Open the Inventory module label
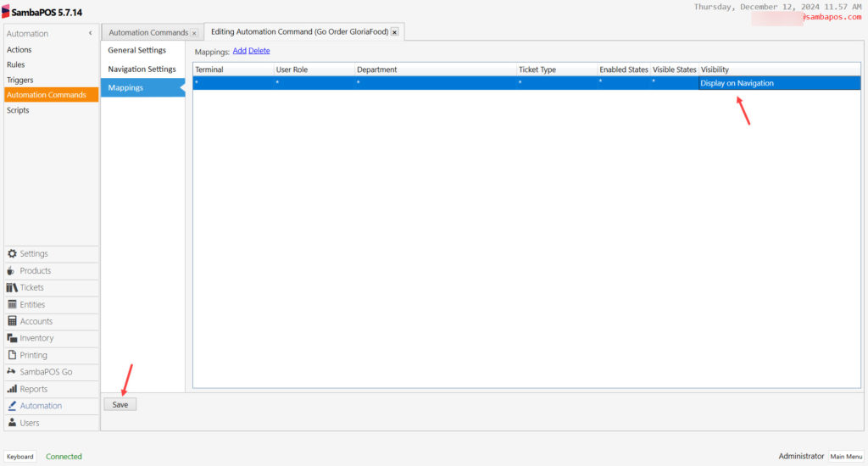 click(x=36, y=338)
